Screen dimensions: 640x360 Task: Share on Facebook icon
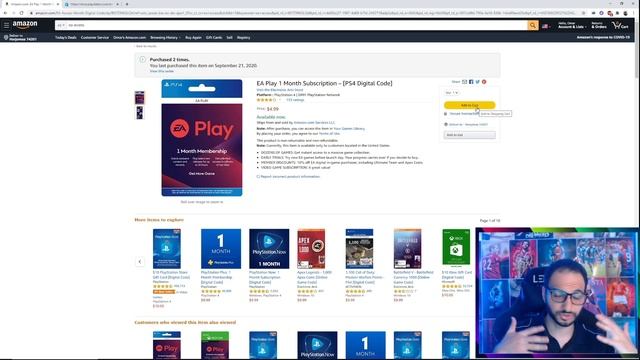pos(471,82)
